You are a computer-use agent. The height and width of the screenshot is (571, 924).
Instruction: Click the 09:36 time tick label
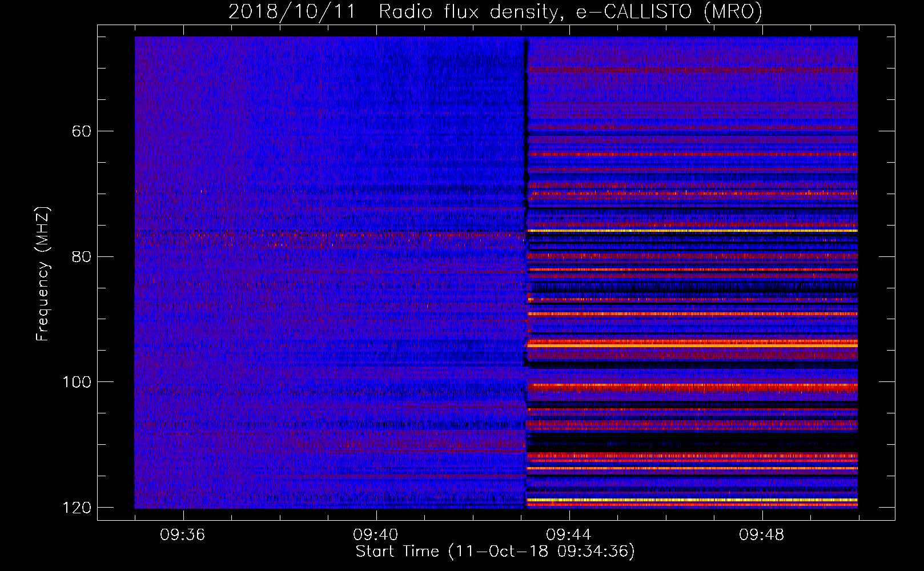183,535
